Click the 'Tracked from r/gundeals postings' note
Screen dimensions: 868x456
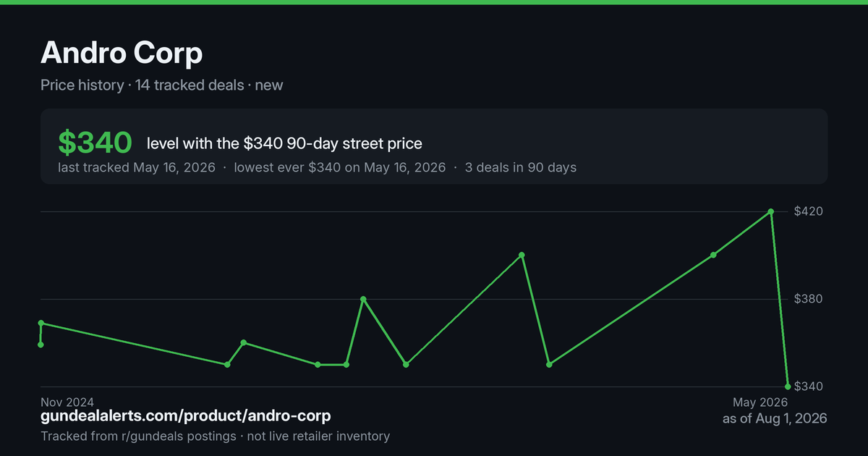tap(138, 436)
